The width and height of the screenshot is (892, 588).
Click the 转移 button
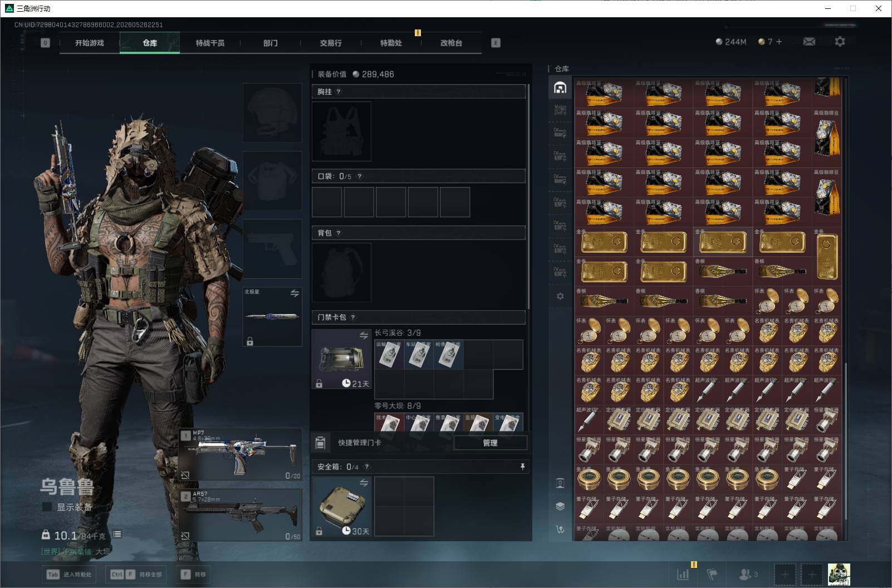tap(193, 574)
